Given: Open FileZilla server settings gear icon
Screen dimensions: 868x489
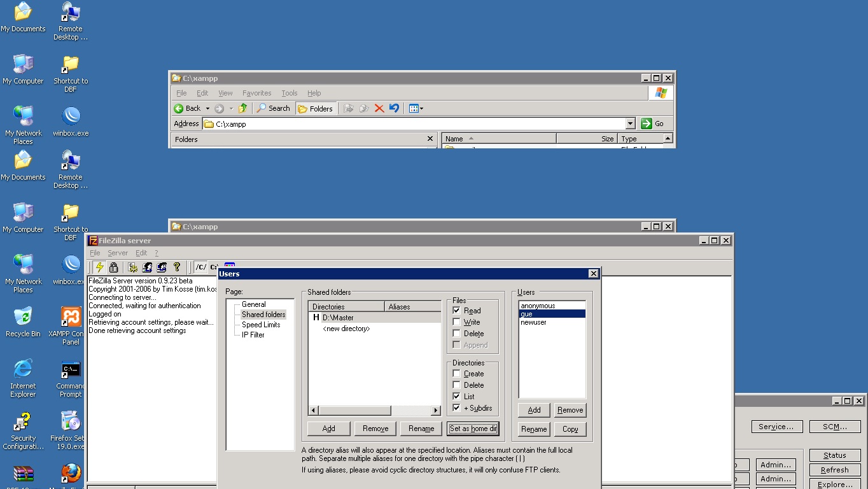Looking at the screenshot, I should click(x=132, y=267).
